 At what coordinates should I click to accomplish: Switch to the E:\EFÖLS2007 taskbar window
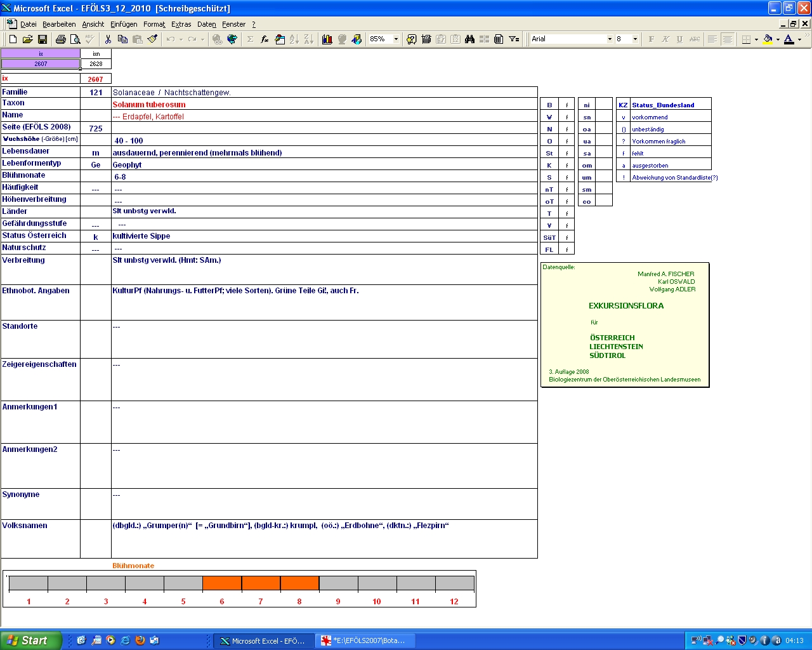pyautogui.click(x=365, y=641)
